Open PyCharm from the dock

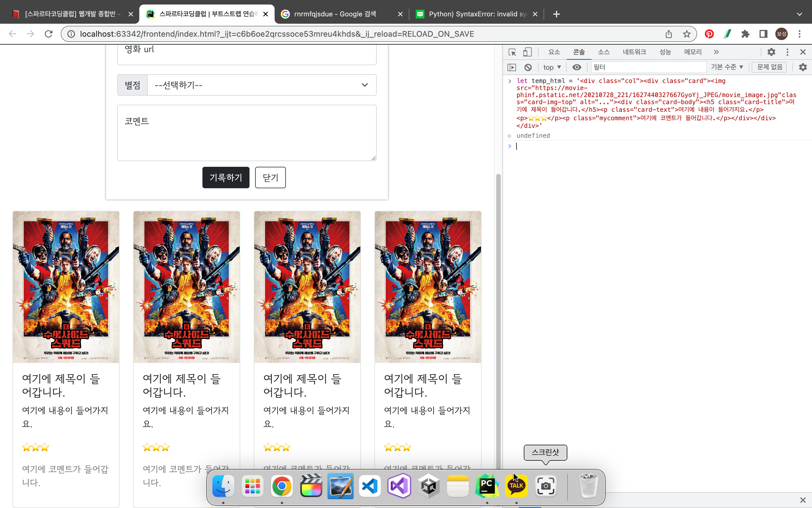coord(487,486)
